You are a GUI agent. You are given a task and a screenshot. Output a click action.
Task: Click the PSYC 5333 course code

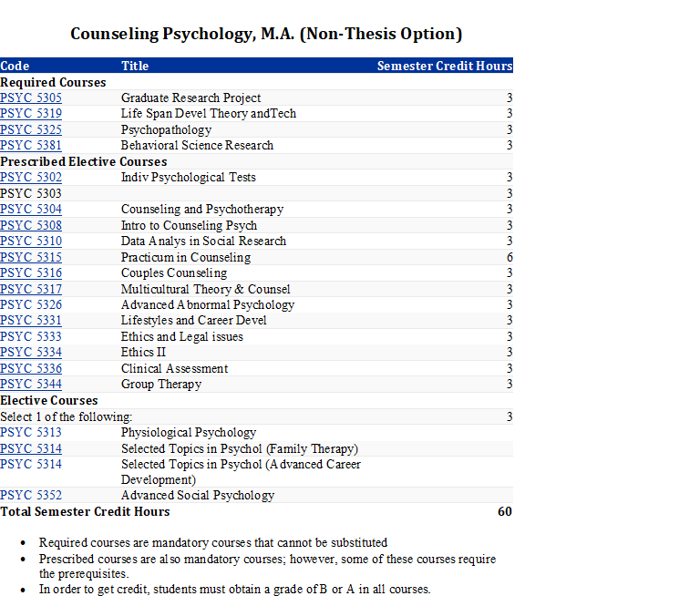(x=31, y=336)
